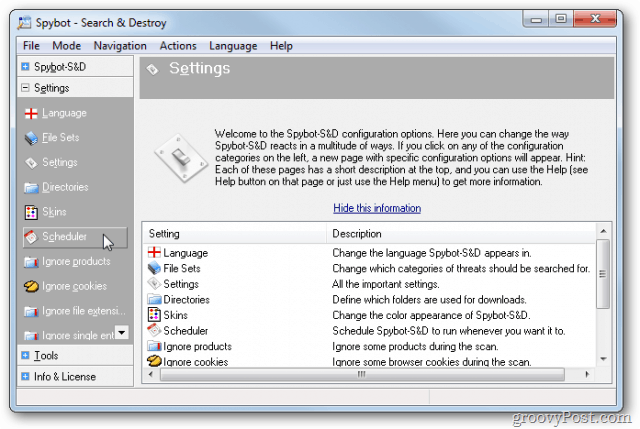Click the list scroll-up arrow
The height and width of the screenshot is (429, 640).
(603, 231)
